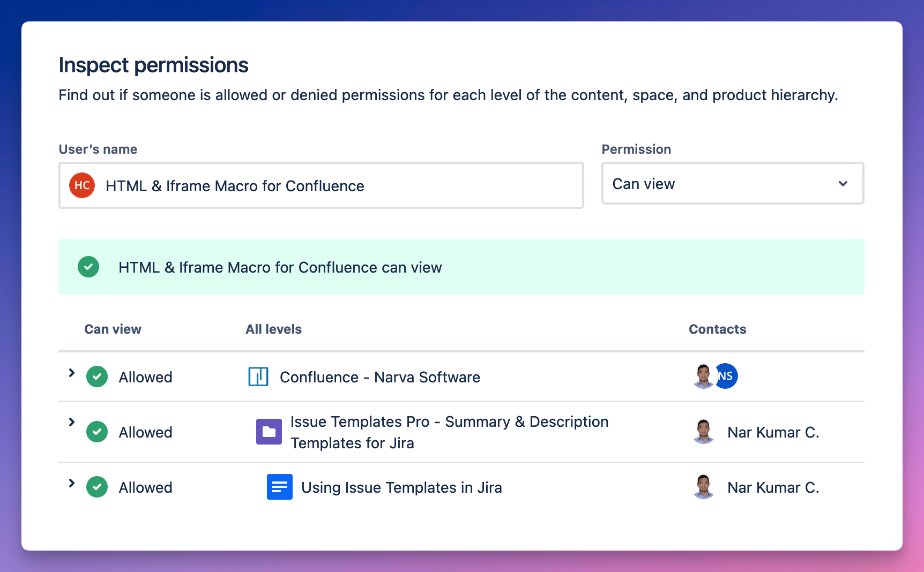Click the Allowed status for Using Issue Templates row
Image resolution: width=924 pixels, height=572 pixels.
click(97, 487)
